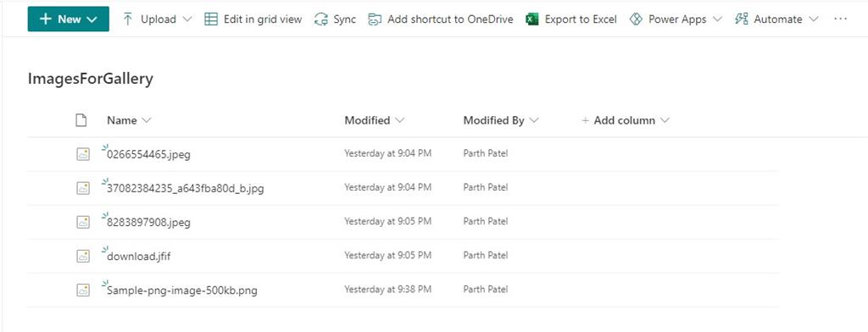Open the Modified column dropdown
This screenshot has height=332, width=868.
[x=400, y=120]
